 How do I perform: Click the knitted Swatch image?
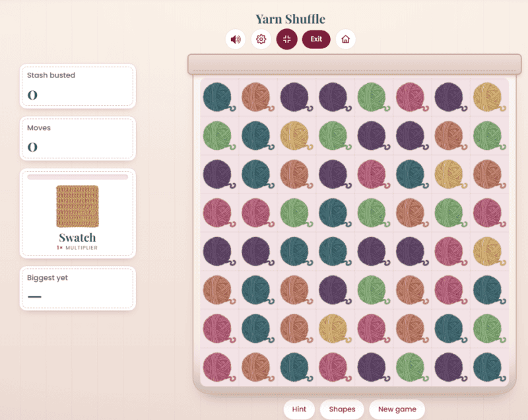77,206
